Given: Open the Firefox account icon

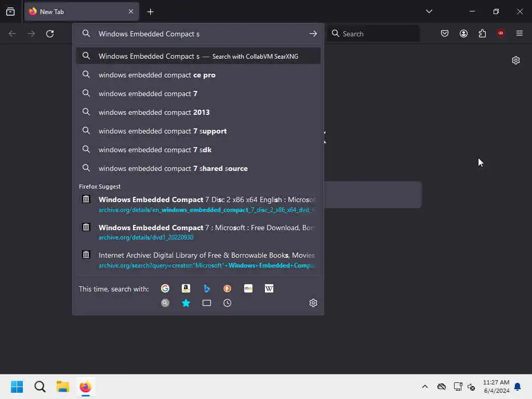Looking at the screenshot, I should pos(463,33).
